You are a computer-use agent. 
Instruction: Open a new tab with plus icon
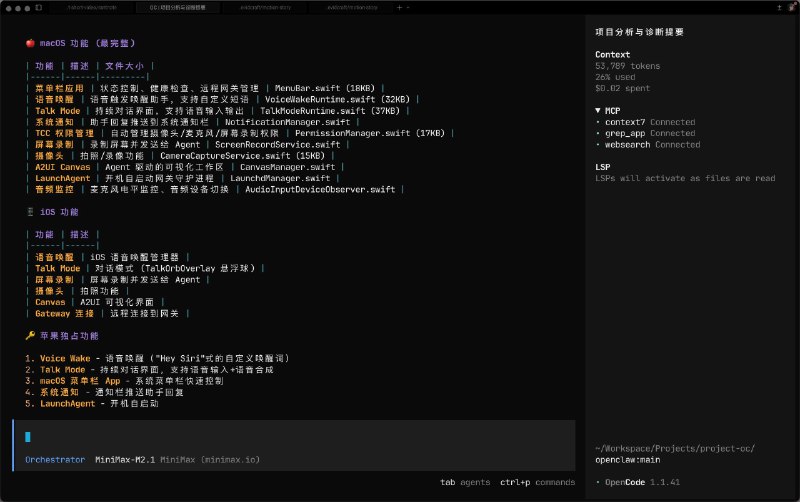click(x=399, y=8)
